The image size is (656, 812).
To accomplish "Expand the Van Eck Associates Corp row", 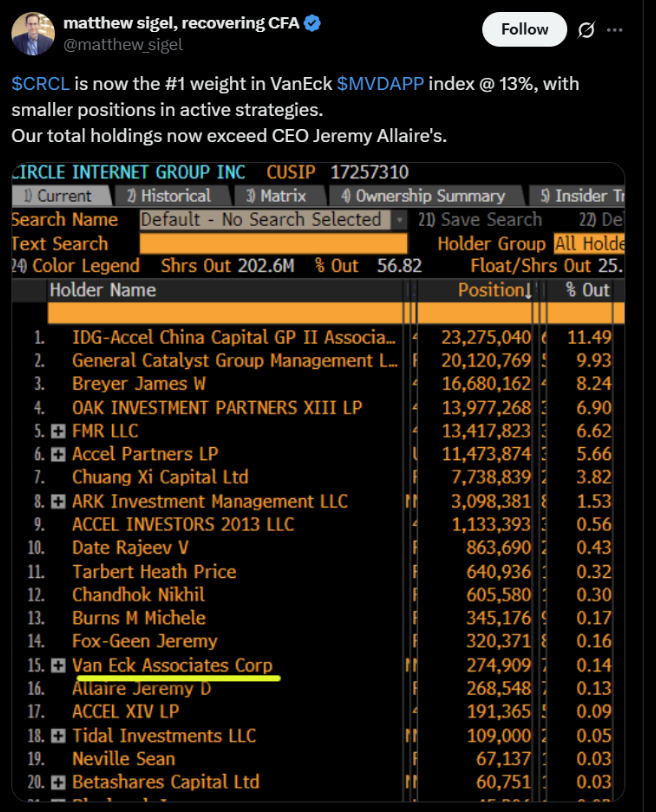I will pos(59,665).
